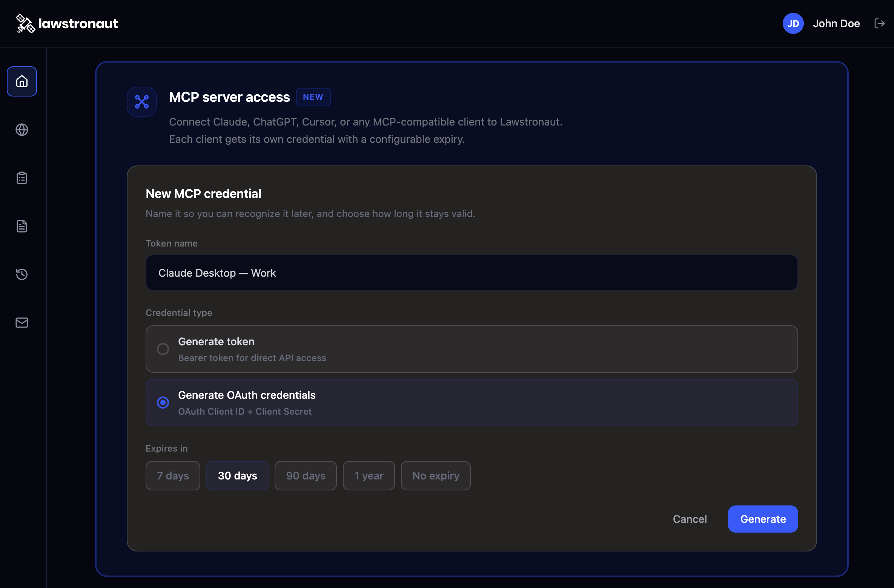Set expiry to 7 days
The image size is (894, 588).
tap(173, 476)
